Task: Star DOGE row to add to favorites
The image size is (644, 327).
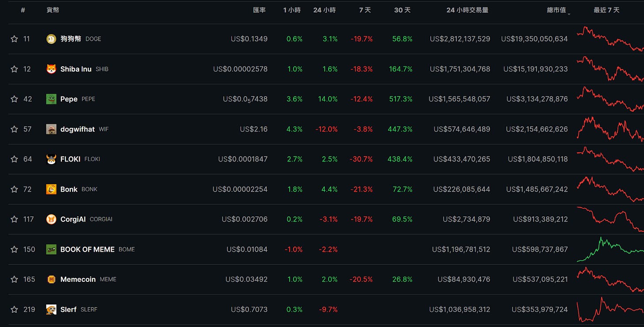Action: pyautogui.click(x=14, y=39)
